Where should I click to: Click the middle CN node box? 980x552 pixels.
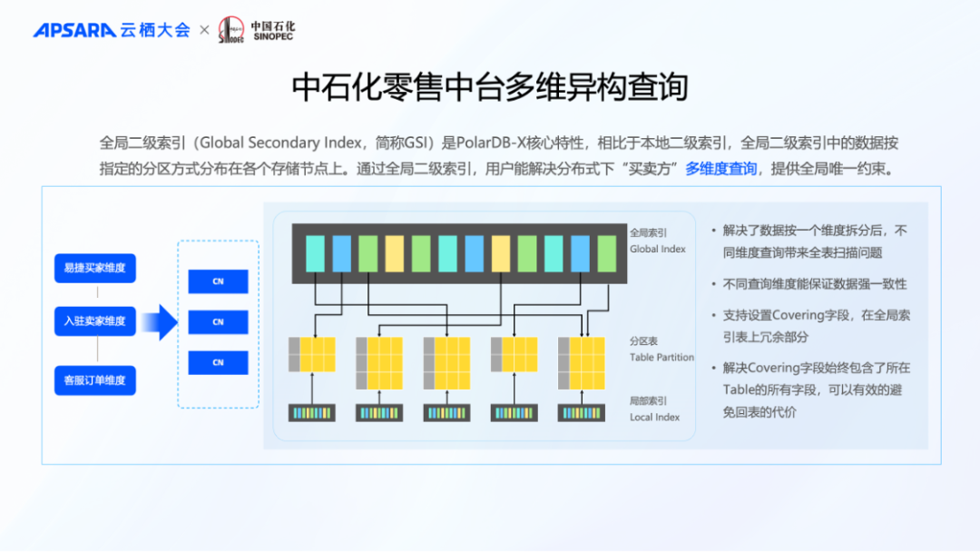point(218,322)
